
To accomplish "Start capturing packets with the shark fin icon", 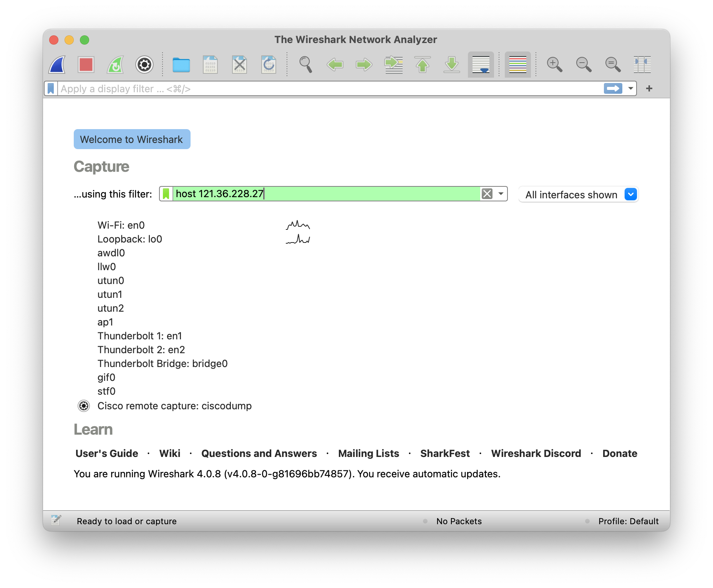I will pos(57,65).
